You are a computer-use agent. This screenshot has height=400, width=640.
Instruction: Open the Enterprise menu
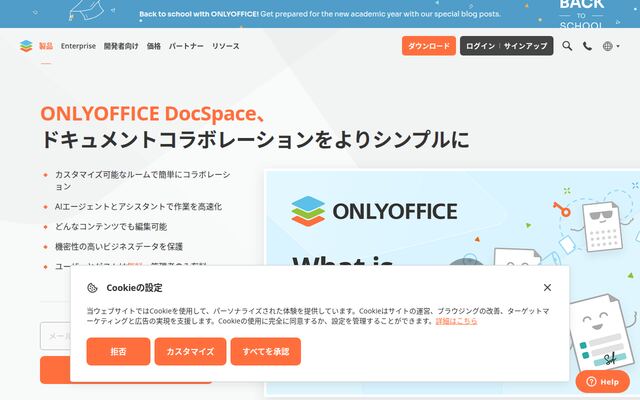pos(78,46)
